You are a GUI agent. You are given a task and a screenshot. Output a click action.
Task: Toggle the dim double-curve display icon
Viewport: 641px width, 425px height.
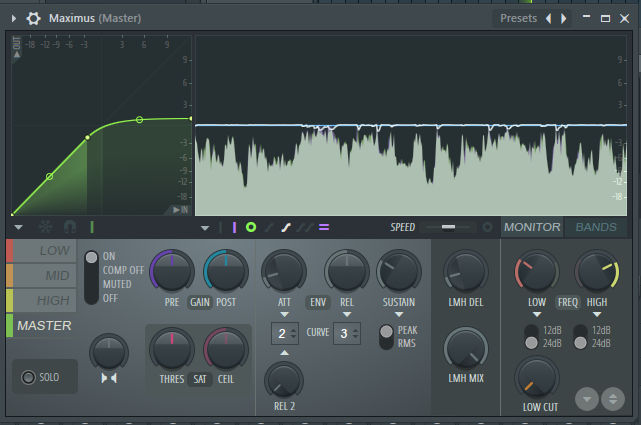[305, 227]
